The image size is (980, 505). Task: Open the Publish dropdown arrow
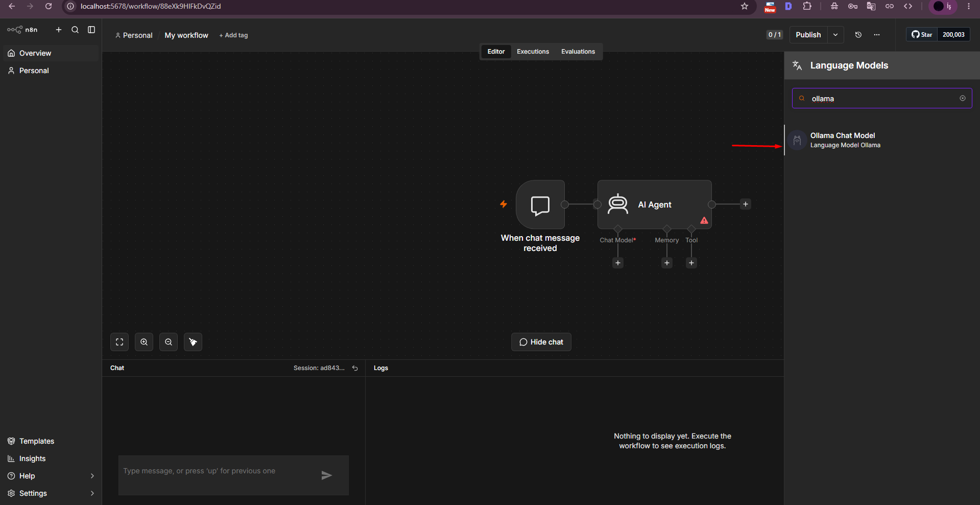[835, 35]
